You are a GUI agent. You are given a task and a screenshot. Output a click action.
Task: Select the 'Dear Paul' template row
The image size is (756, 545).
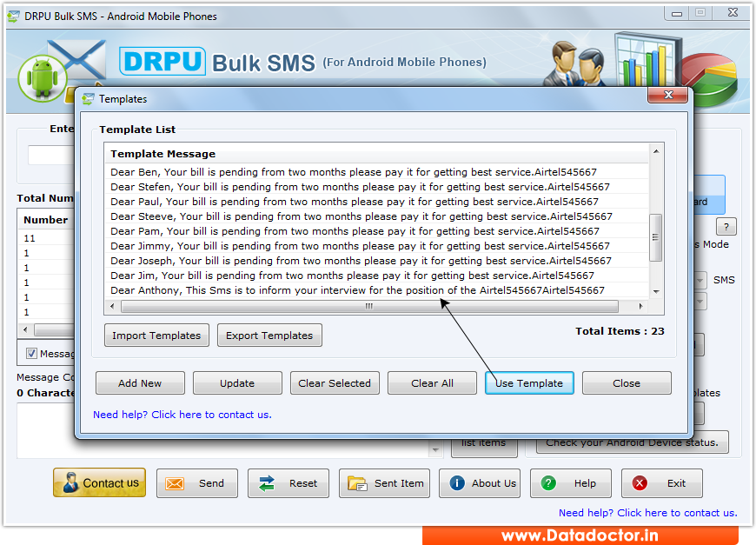[x=377, y=202]
